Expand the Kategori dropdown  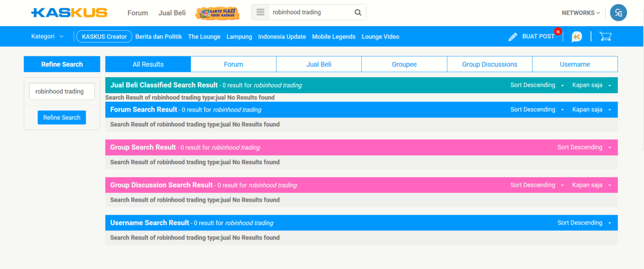[47, 37]
